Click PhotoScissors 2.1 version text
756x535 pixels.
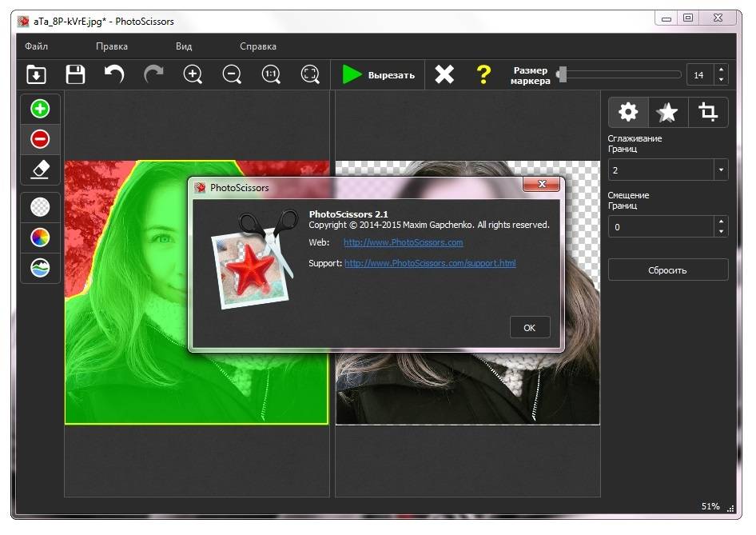pos(348,214)
